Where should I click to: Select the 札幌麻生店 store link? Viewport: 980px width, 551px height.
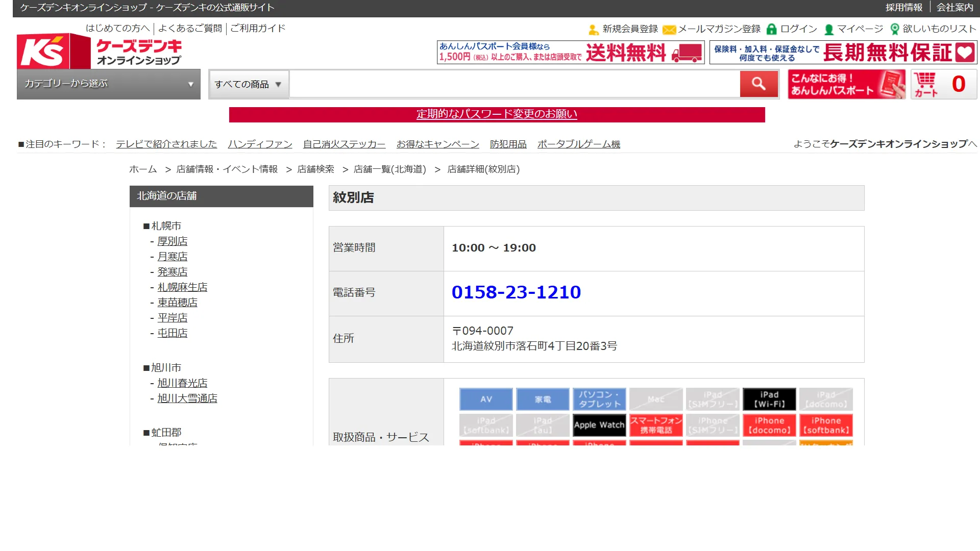(182, 287)
